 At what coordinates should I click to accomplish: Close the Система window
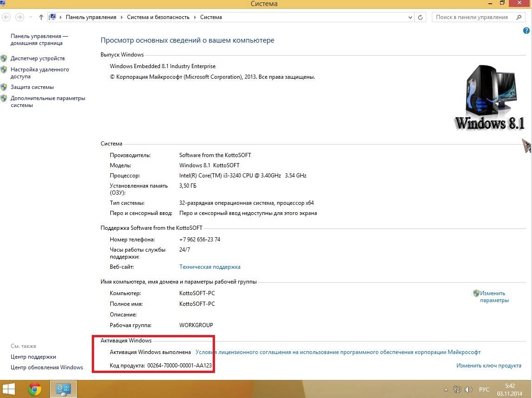520,3
